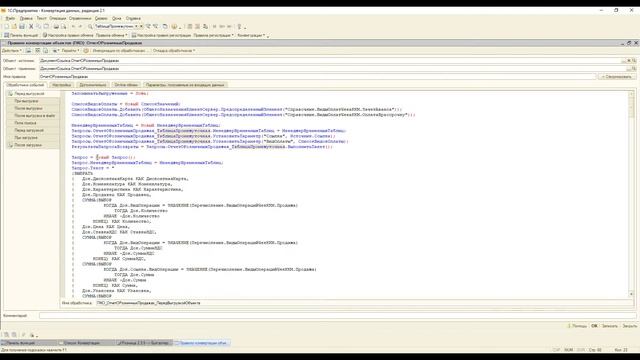The image size is (640, 360).
Task: Open the Справка menu
Action: [x=133, y=18]
